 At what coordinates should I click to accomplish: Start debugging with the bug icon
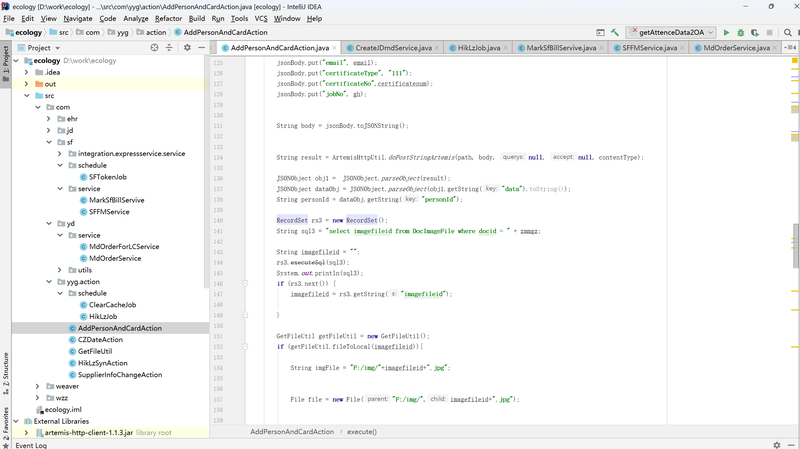(741, 33)
